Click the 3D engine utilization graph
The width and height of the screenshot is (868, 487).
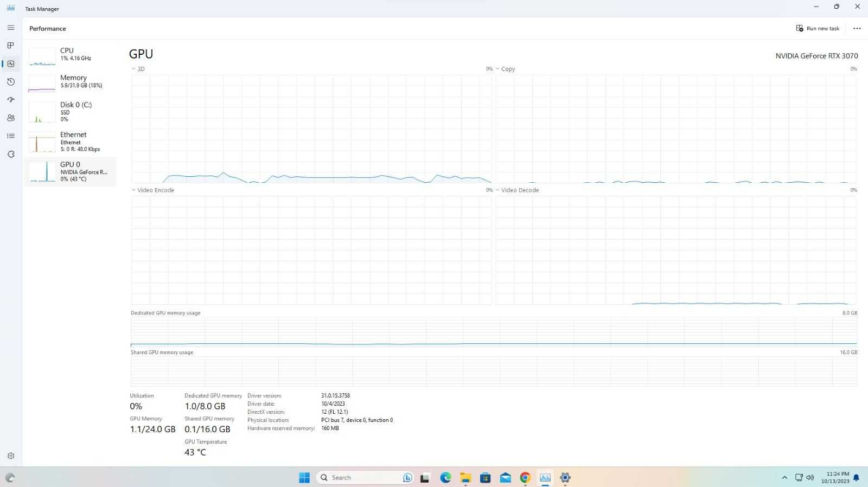[311, 129]
